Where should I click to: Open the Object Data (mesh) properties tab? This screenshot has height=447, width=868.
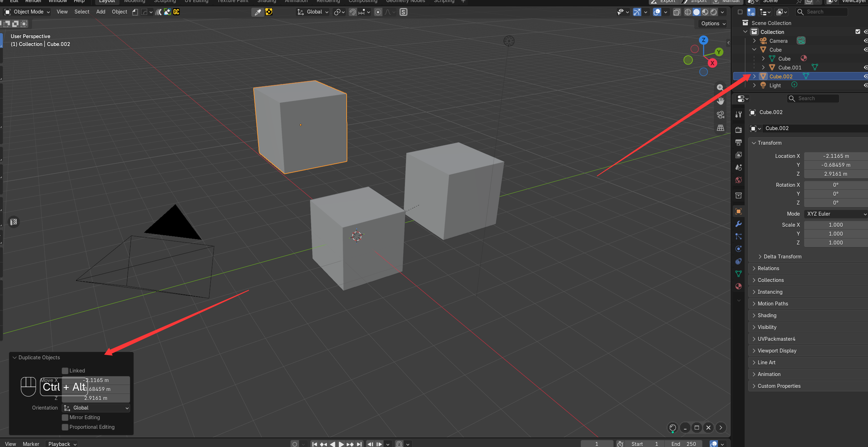coord(738,274)
